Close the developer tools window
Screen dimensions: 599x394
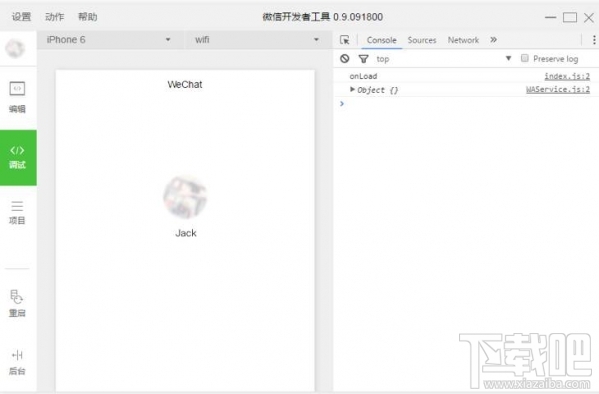click(x=589, y=17)
